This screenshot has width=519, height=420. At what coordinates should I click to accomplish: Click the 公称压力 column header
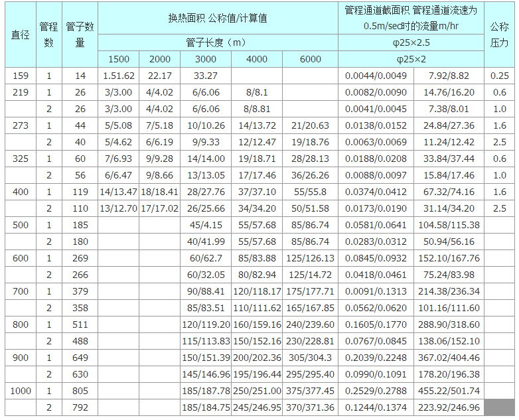tap(499, 35)
